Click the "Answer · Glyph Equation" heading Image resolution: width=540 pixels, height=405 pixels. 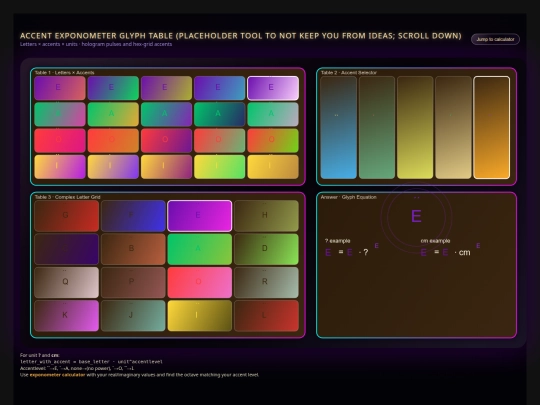(x=349, y=197)
